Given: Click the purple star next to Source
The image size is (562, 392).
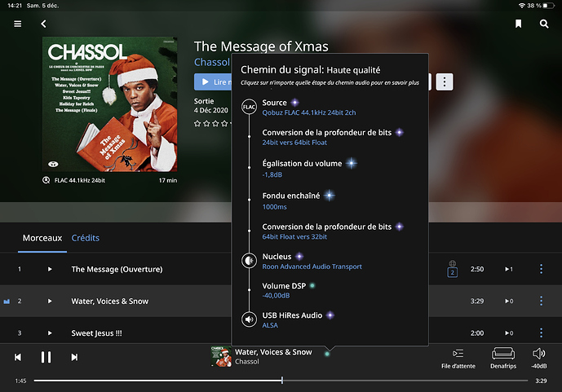Looking at the screenshot, I should point(294,103).
